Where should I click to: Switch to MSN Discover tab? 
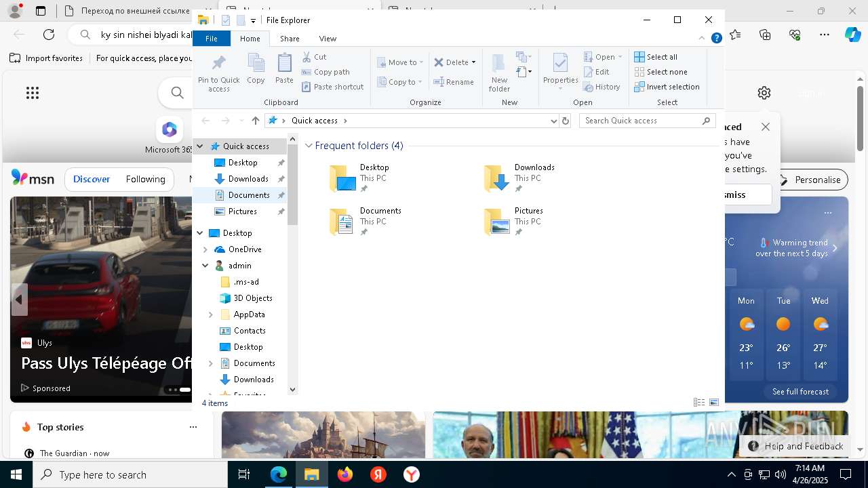tap(92, 180)
